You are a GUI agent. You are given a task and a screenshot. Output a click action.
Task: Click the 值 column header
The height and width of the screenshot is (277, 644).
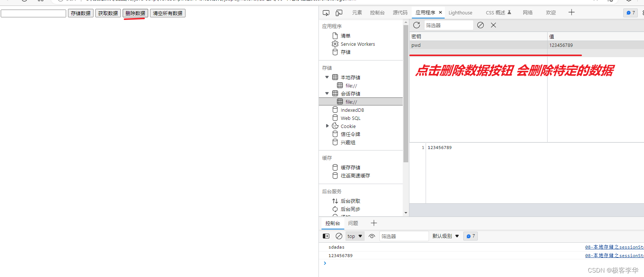tap(596, 37)
